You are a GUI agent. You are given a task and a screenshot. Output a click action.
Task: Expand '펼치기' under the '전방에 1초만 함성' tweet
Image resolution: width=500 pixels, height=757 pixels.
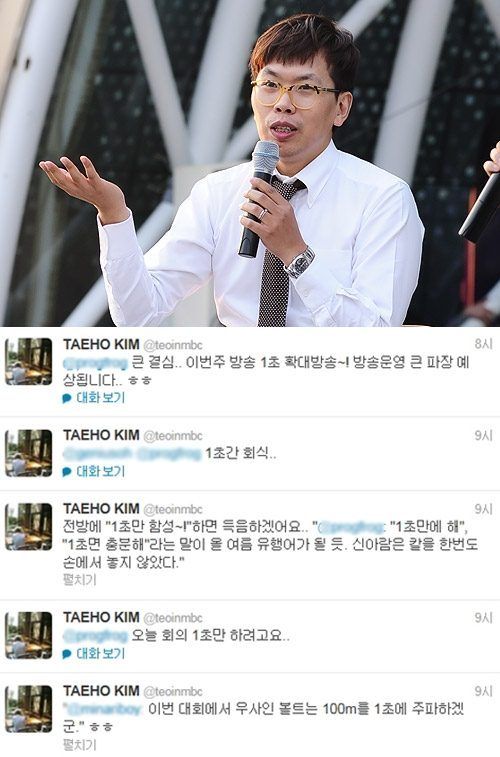click(x=80, y=580)
